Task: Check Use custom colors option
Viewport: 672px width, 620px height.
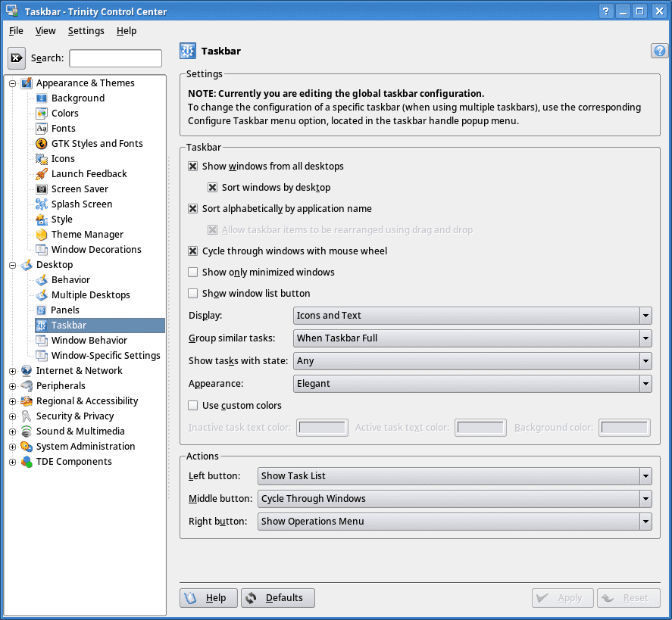Action: tap(193, 406)
